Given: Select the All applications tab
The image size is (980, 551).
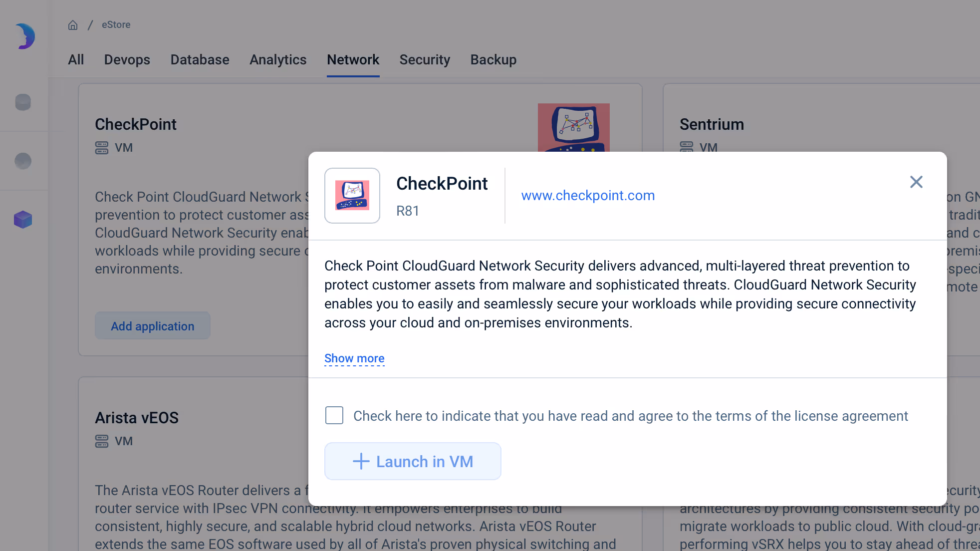Looking at the screenshot, I should tap(76, 60).
